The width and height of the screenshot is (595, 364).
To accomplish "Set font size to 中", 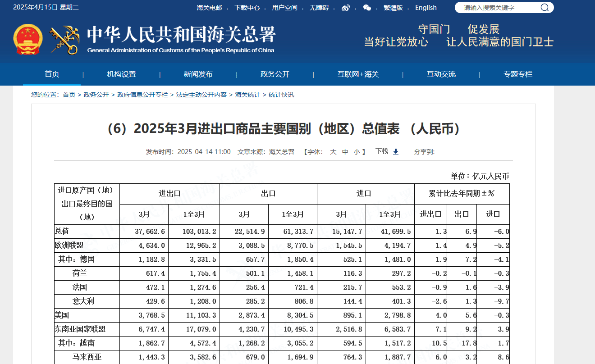I will tap(345, 152).
